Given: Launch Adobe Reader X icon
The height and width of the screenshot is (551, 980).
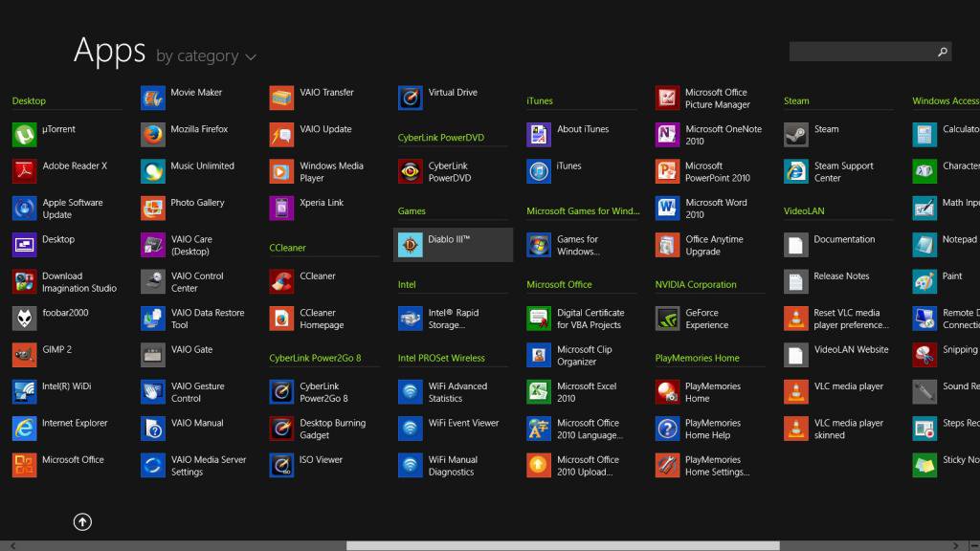Looking at the screenshot, I should click(24, 172).
